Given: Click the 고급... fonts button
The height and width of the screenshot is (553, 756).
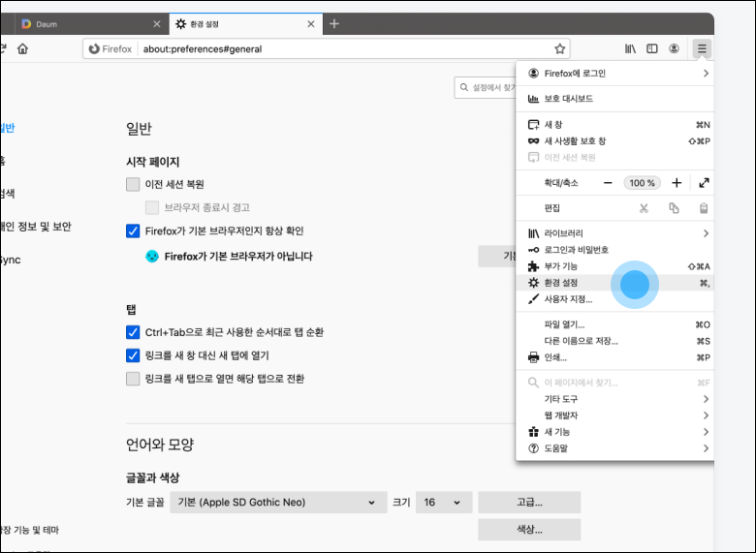Looking at the screenshot, I should pyautogui.click(x=529, y=503).
